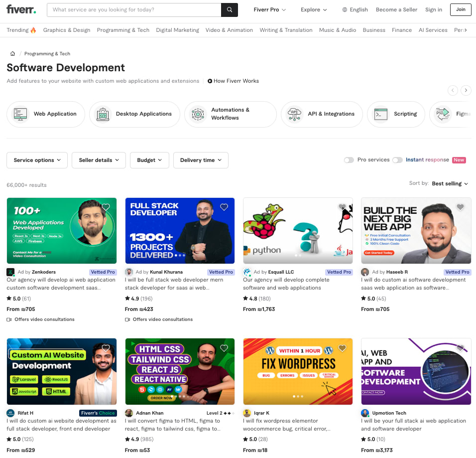Favorite the Rifat H gig heart
Image resolution: width=476 pixels, height=458 pixels.
(x=106, y=348)
